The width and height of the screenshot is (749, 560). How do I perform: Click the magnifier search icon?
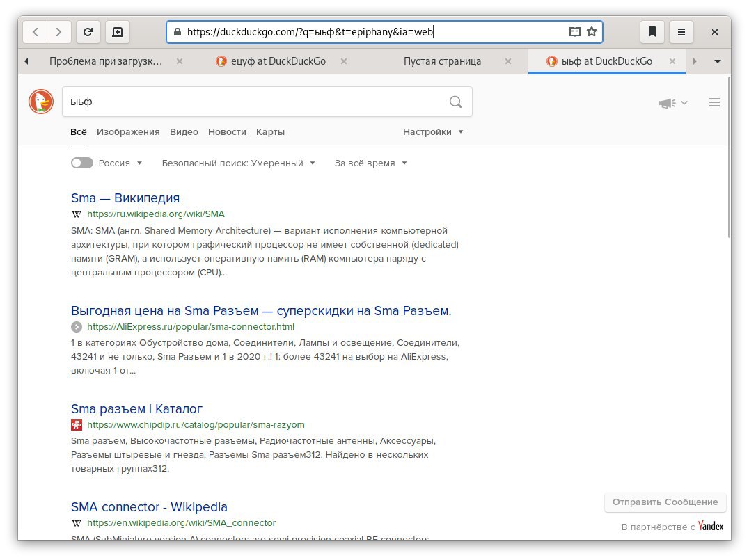pyautogui.click(x=456, y=102)
